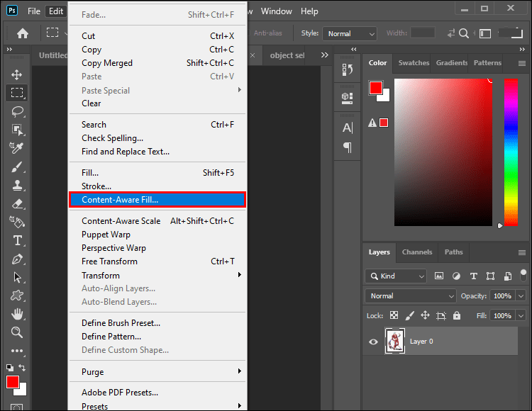Choose Content-Aware Fill from Edit menu

pyautogui.click(x=157, y=200)
